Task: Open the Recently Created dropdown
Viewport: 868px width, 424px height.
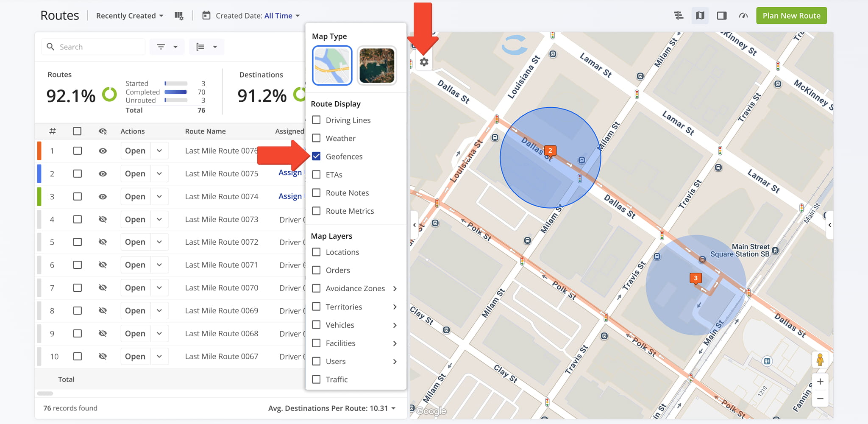Action: pos(129,16)
